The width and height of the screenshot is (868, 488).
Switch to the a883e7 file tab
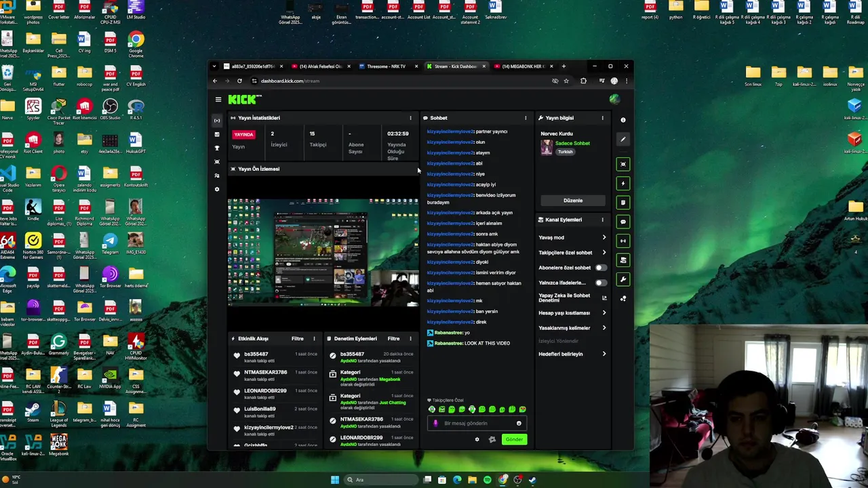(252, 66)
